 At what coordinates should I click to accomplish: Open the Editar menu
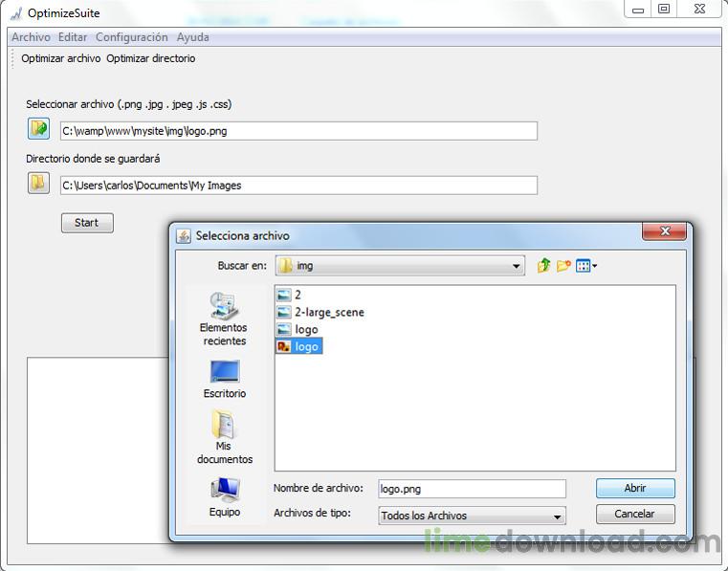73,37
